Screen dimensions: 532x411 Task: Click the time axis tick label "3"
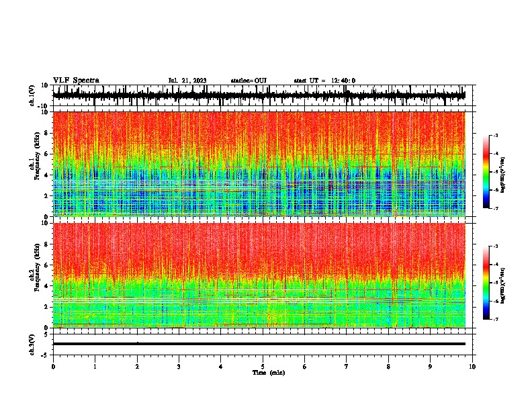pos(179,367)
